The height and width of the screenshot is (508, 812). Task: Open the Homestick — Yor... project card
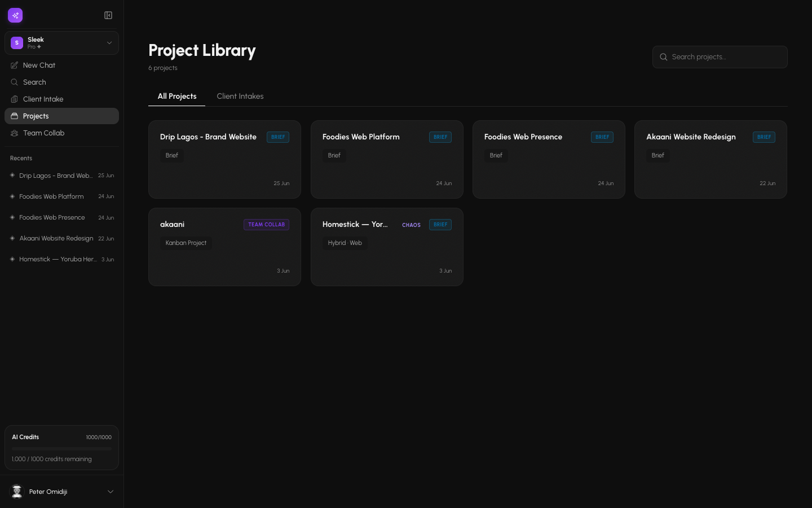click(387, 247)
